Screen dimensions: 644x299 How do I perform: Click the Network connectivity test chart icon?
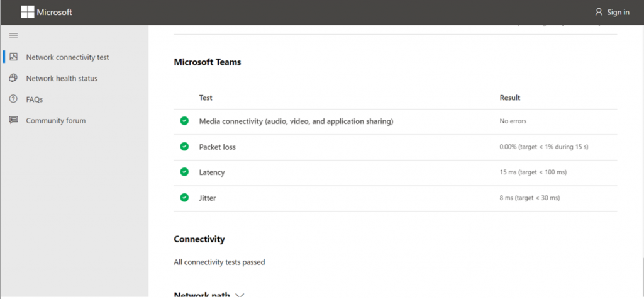(x=14, y=57)
